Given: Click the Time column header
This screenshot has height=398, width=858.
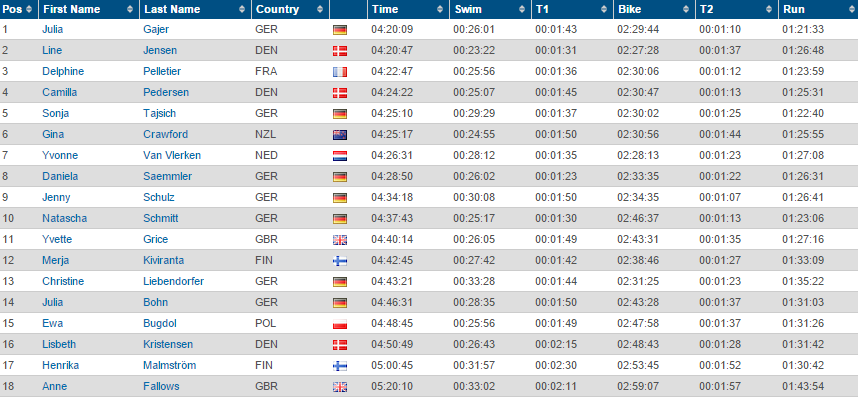Looking at the screenshot, I should [408, 9].
